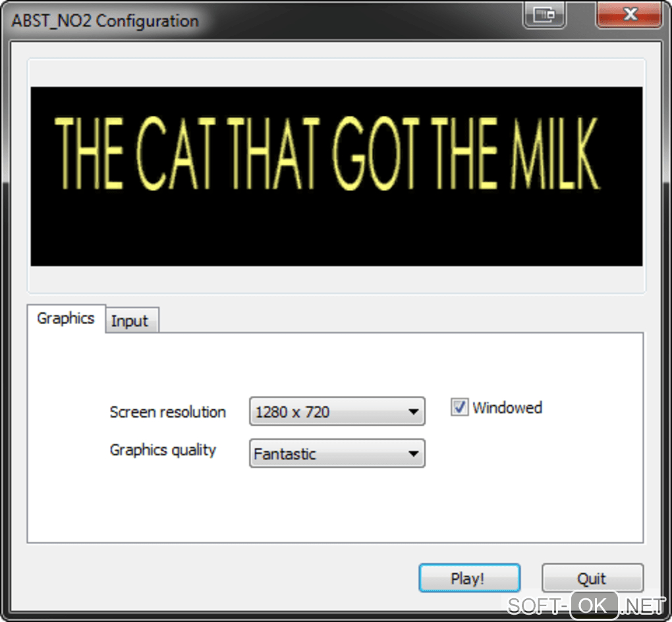This screenshot has height=622, width=672.
Task: Select the Graphics tab
Action: pyautogui.click(x=66, y=318)
